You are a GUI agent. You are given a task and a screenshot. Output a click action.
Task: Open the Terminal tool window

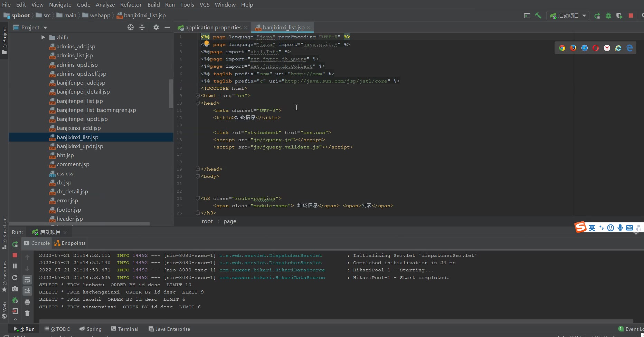(x=125, y=329)
